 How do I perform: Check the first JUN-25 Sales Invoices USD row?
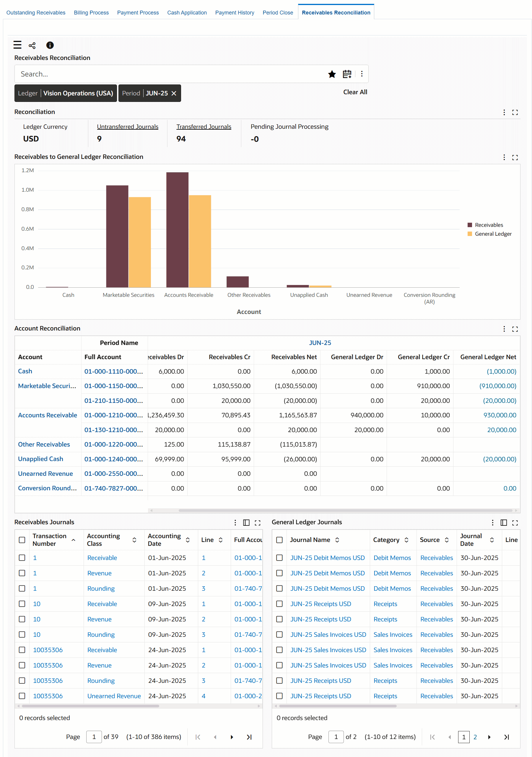click(x=279, y=634)
